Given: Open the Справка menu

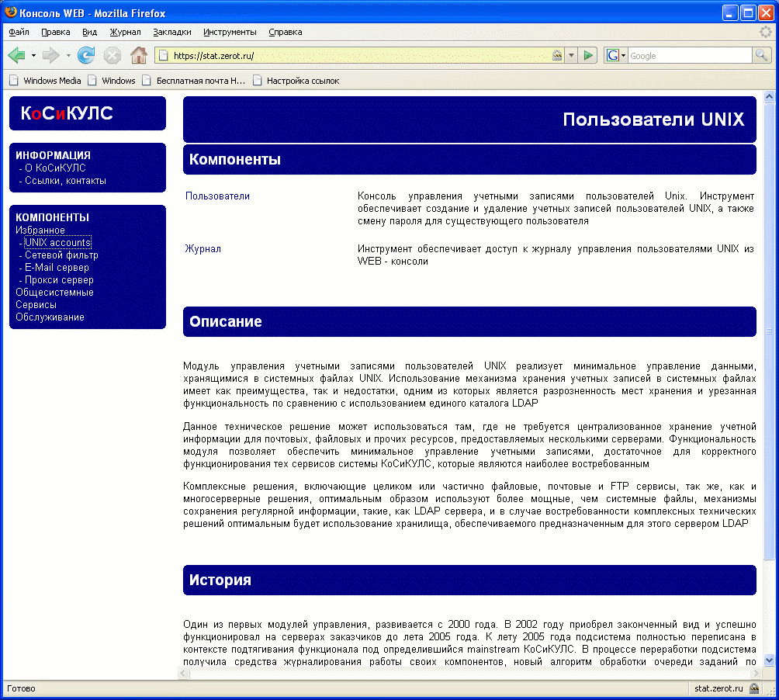Looking at the screenshot, I should 286,32.
